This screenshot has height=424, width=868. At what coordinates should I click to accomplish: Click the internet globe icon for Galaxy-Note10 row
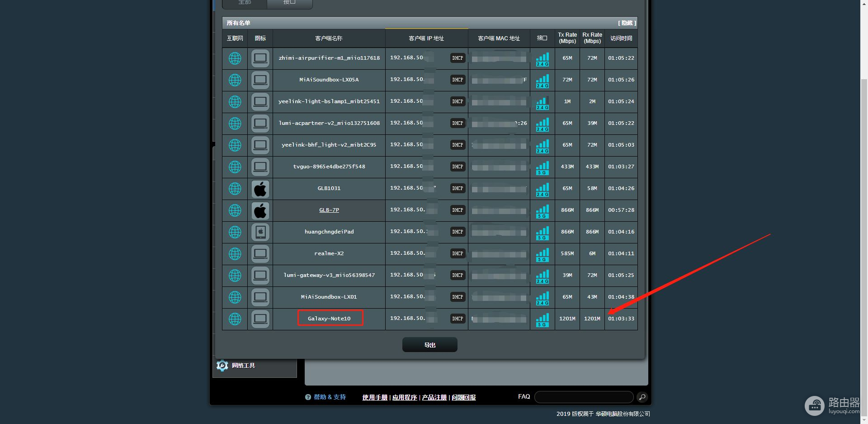point(235,319)
